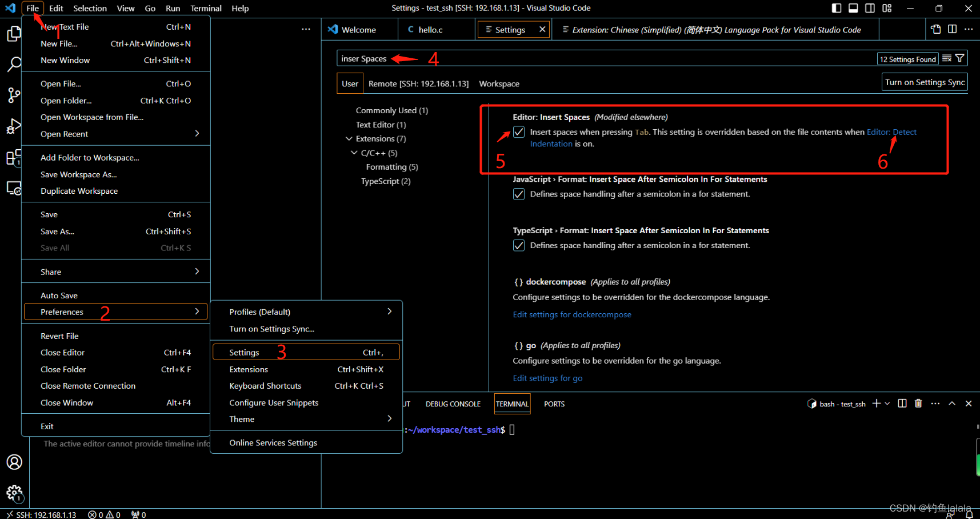
Task: Select Keyboard Shortcuts menu entry
Action: [x=306, y=386]
